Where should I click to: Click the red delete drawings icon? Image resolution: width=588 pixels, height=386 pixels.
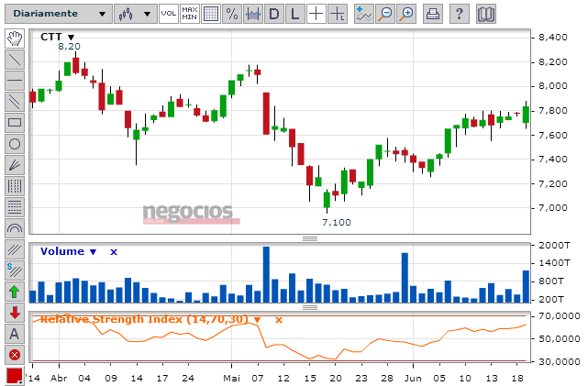point(15,355)
